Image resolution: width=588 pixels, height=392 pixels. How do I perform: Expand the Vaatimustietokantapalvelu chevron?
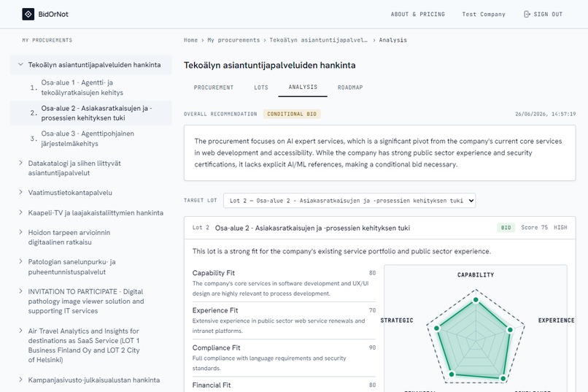pyautogui.click(x=20, y=192)
